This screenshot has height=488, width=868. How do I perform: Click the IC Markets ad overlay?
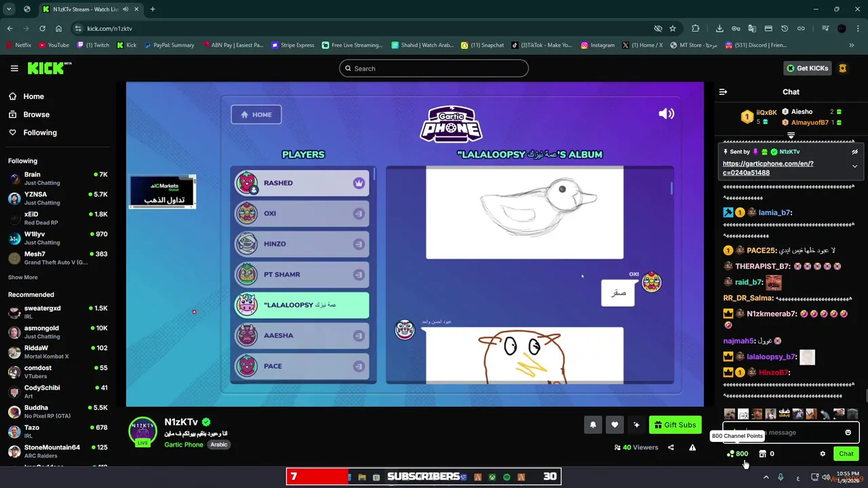[163, 191]
